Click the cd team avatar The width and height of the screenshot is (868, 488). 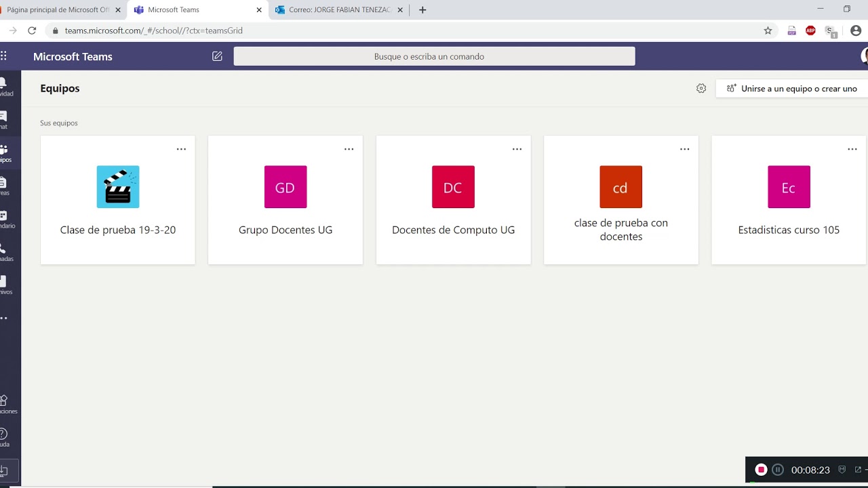point(620,186)
